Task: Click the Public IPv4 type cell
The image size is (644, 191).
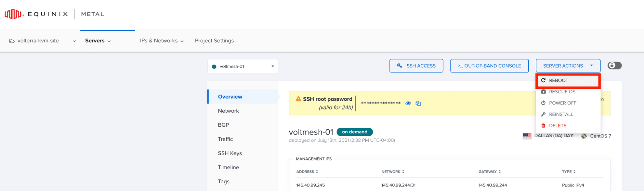Action: click(x=573, y=185)
